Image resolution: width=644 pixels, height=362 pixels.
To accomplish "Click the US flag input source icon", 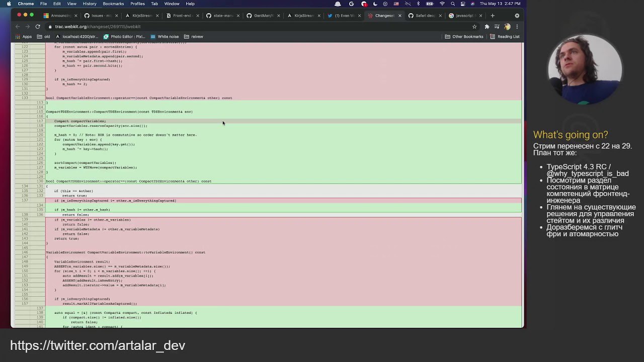I will pyautogui.click(x=396, y=4).
